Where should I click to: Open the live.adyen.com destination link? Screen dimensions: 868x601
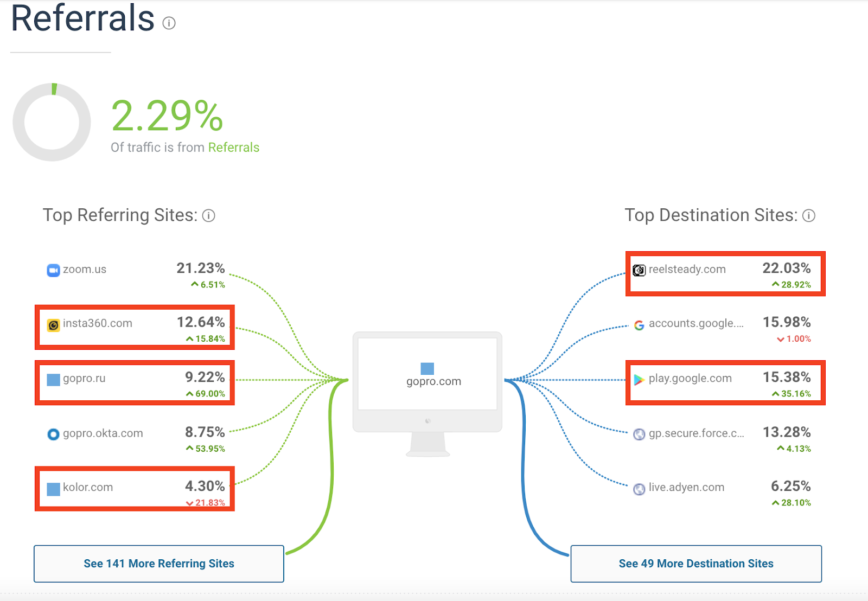(x=687, y=487)
